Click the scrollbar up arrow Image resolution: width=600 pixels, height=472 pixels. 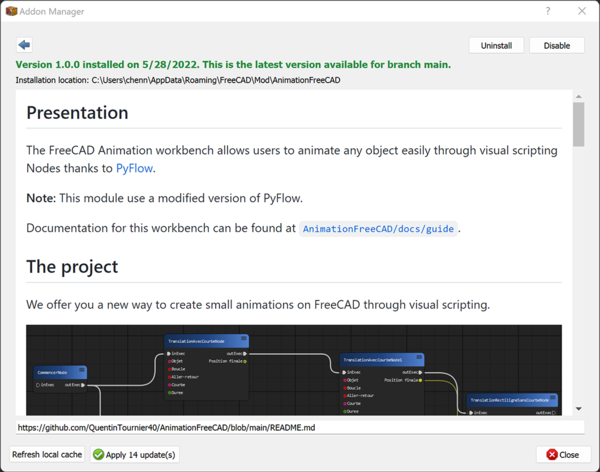click(579, 96)
